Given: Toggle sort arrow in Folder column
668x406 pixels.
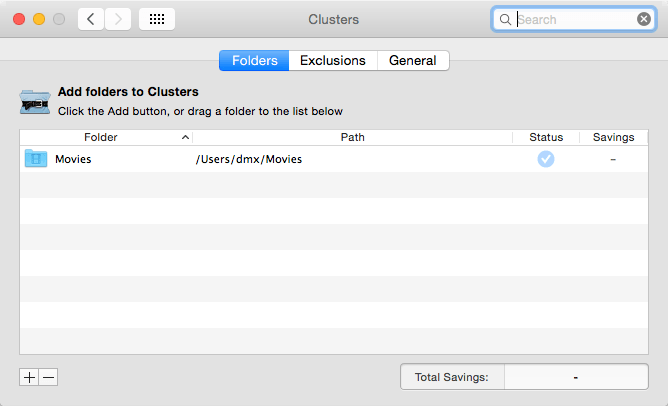Looking at the screenshot, I should pos(185,137).
